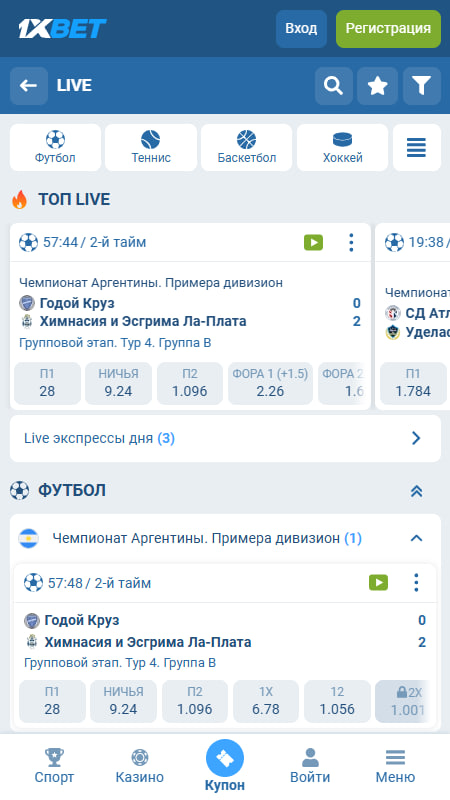Play live stream in TOP LIVE card
The width and height of the screenshot is (450, 800).
coord(313,242)
